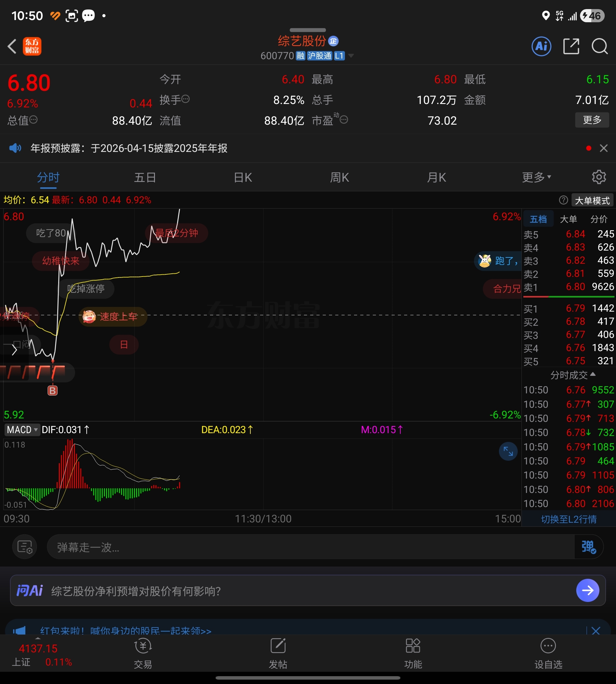Screen dimensions: 616x684
Task: Switch to the 日K tab
Action: coord(243,177)
